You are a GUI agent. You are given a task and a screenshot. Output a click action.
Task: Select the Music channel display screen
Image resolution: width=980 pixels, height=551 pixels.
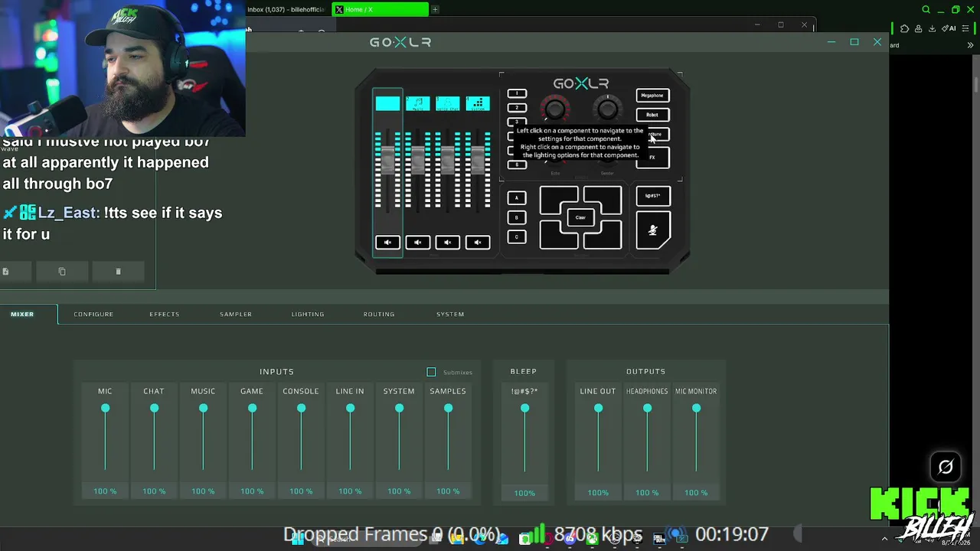417,103
